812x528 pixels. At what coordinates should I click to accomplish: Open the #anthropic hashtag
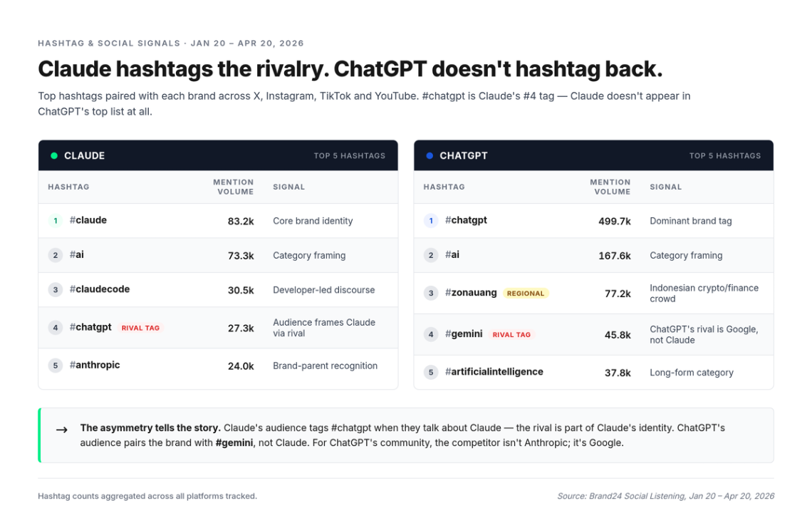[95, 365]
